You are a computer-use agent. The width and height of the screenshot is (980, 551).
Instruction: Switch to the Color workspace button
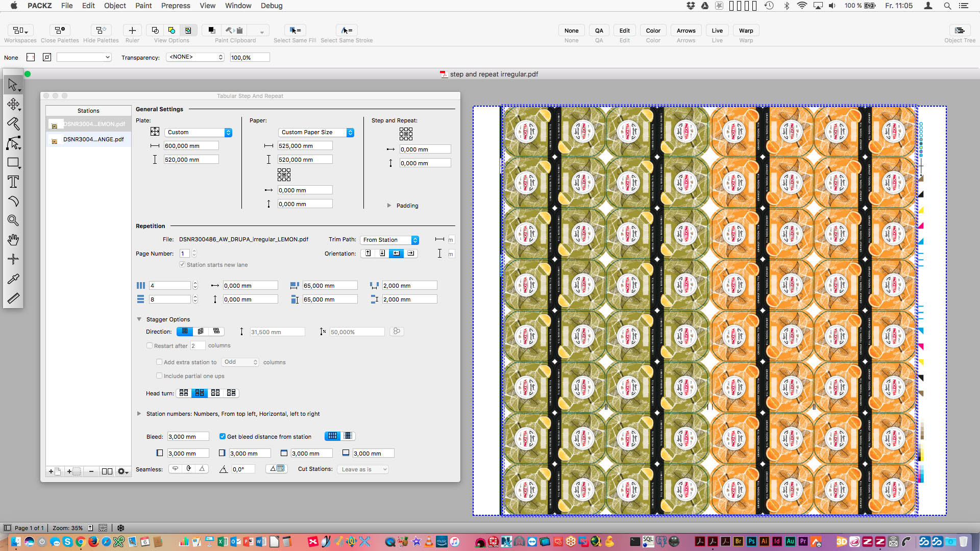pyautogui.click(x=653, y=31)
